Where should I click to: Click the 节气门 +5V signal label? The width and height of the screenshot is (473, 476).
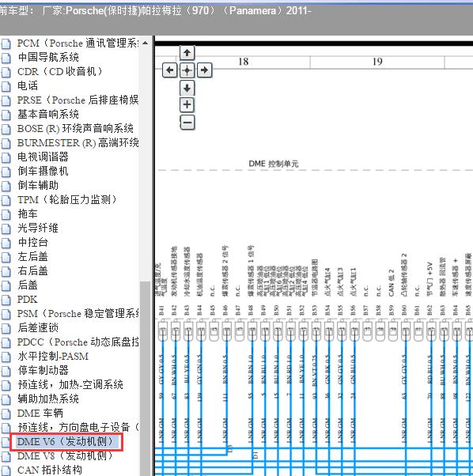(x=429, y=280)
